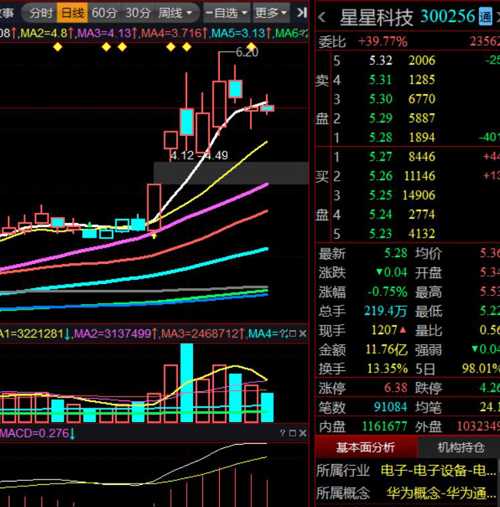Open the 基本面分析 tab
Viewport: 500px width, 507px height.
click(x=365, y=447)
